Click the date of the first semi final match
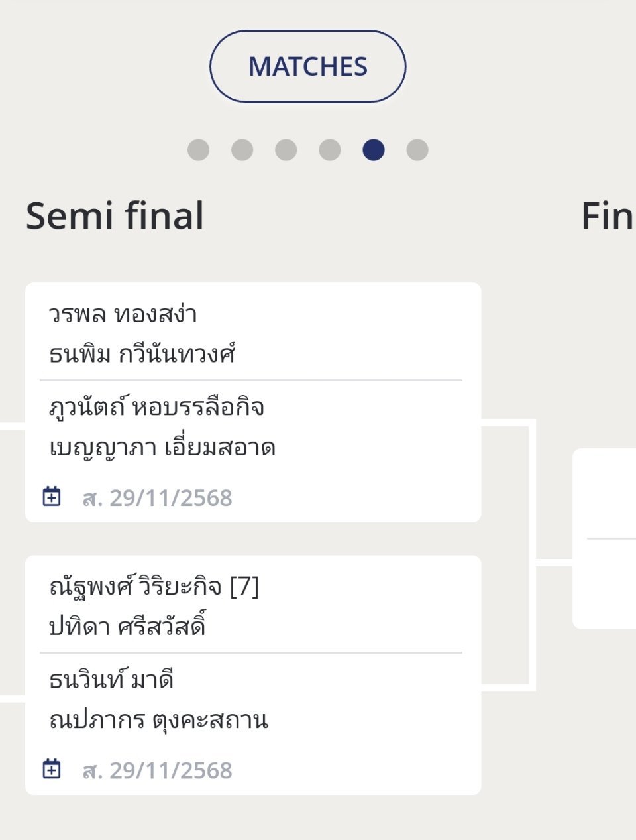The width and height of the screenshot is (636, 840). coord(157,498)
